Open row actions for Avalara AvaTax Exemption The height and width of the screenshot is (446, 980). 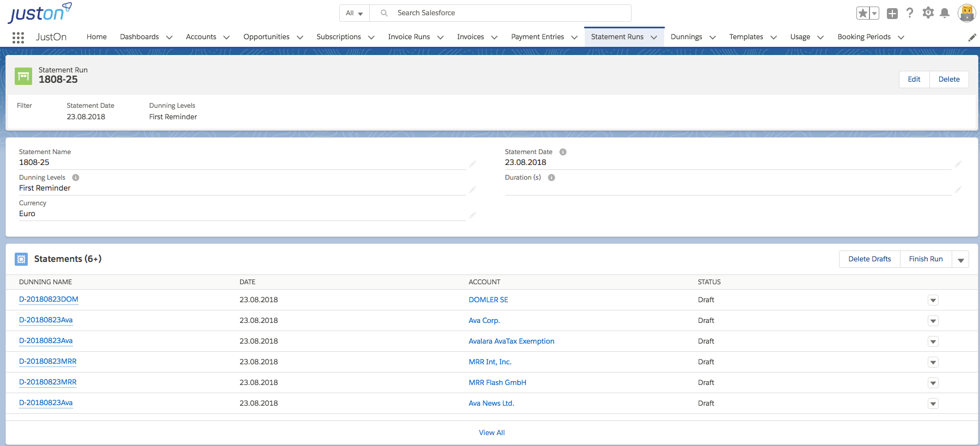pyautogui.click(x=933, y=341)
